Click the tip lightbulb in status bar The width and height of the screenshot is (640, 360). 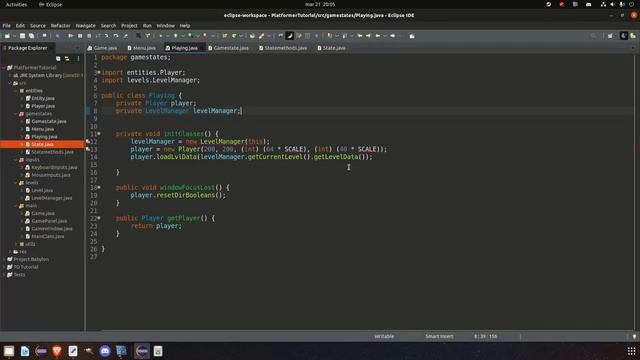[634, 336]
